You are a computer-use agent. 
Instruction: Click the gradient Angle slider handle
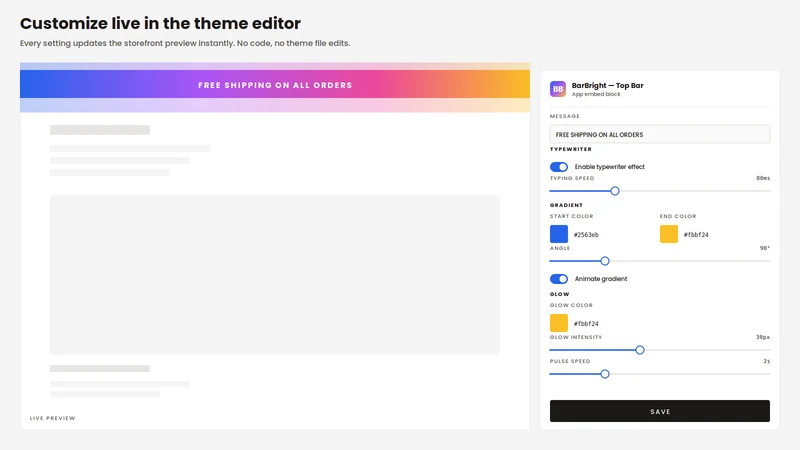coord(605,261)
